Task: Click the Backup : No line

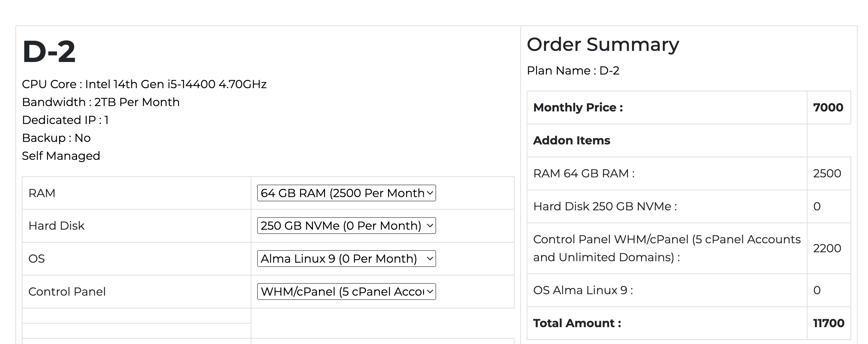Action: [x=56, y=138]
